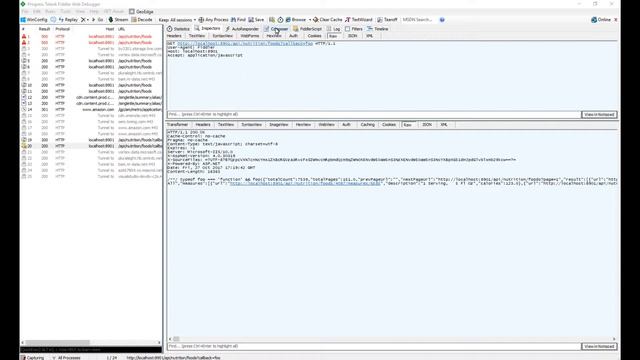Save sessions with the Save icon
This screenshot has height=360, width=640.
(256, 20)
